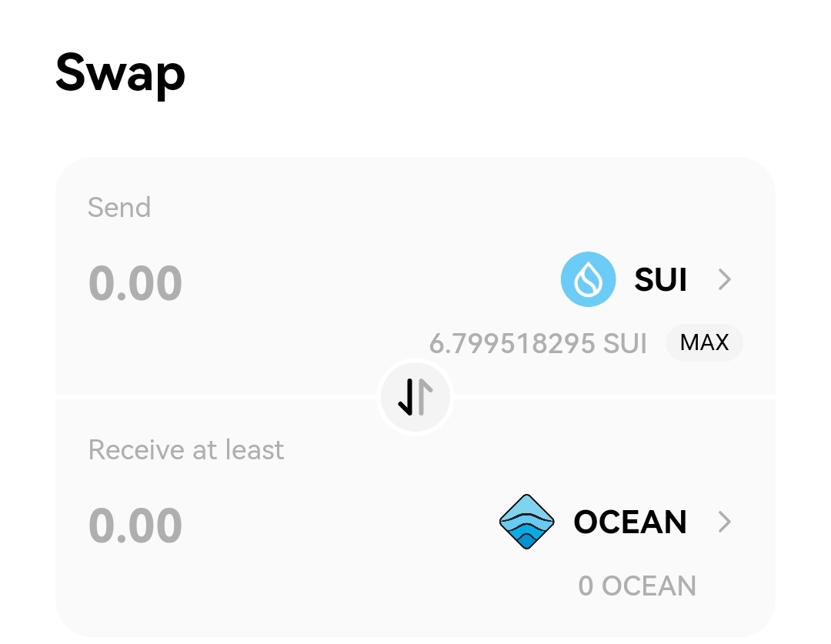Screen dimensions: 831x644
Task: Select the OCEAN token name label
Action: 630,522
